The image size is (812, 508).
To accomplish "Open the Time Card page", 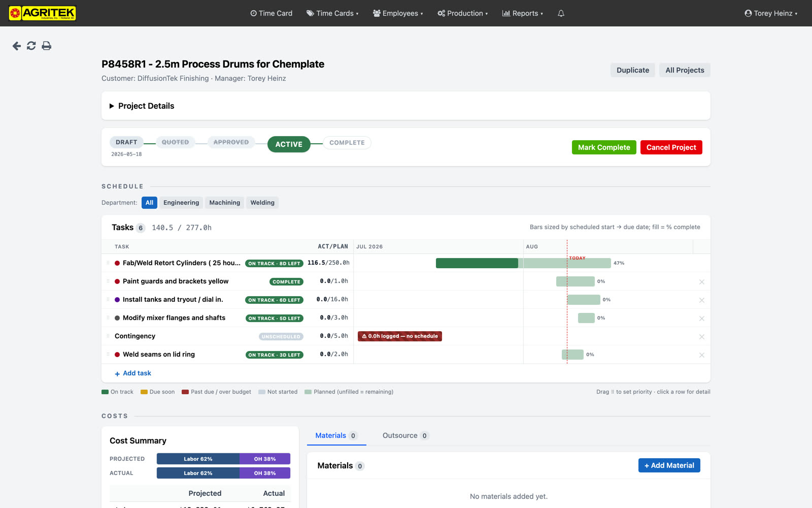I will pyautogui.click(x=271, y=13).
